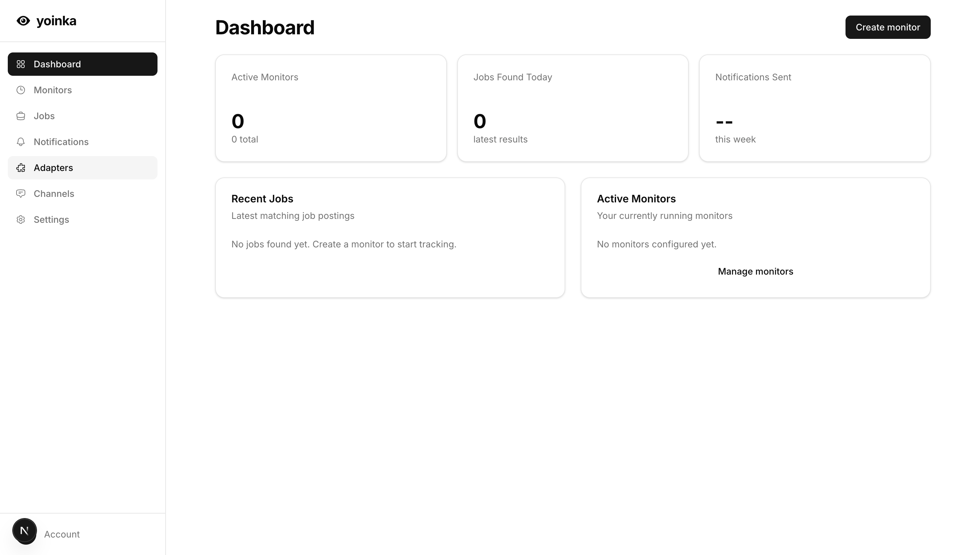Screen dimensions: 980x555
Task: Click the Notifications bell icon
Action: tap(21, 142)
